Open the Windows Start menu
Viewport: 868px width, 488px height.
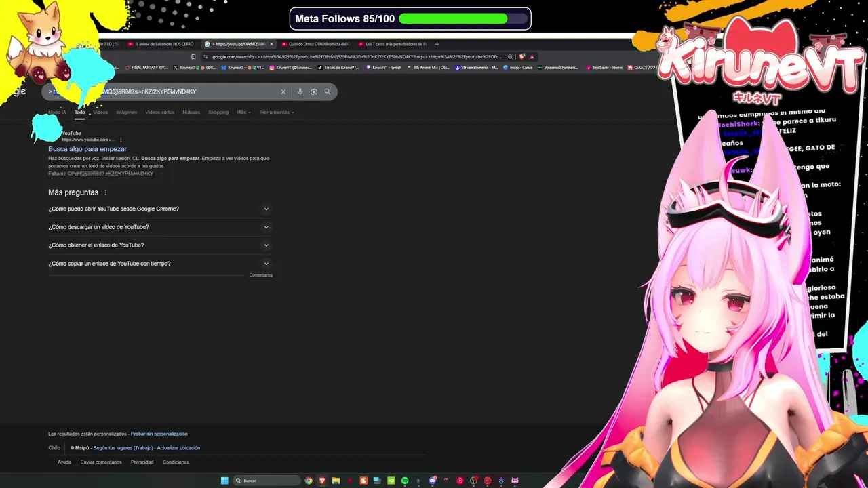pyautogui.click(x=224, y=481)
